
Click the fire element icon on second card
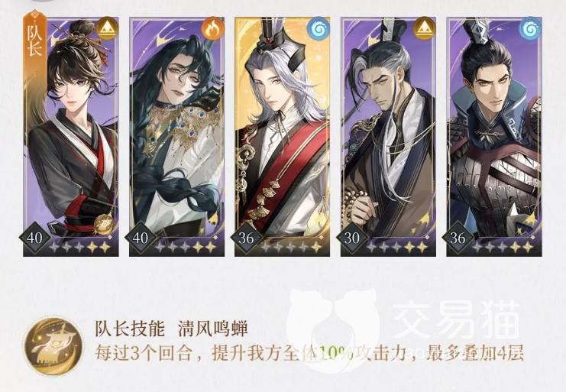pyautogui.click(x=212, y=28)
